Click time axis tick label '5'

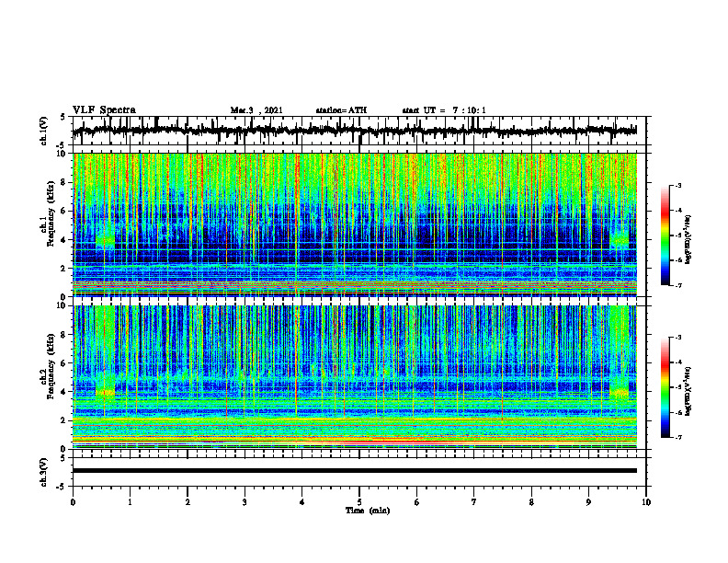pyautogui.click(x=359, y=502)
